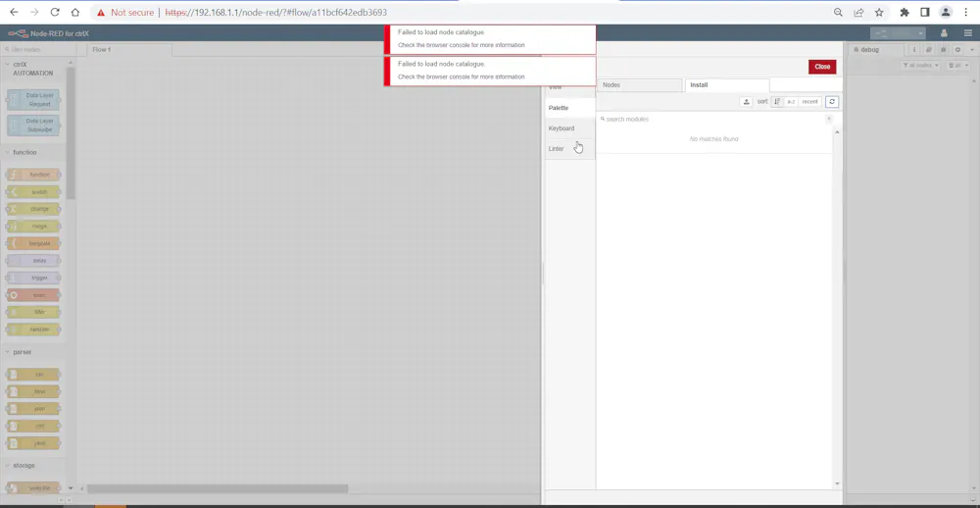
Task: Open the Chrome profile avatar
Action: pyautogui.click(x=947, y=12)
